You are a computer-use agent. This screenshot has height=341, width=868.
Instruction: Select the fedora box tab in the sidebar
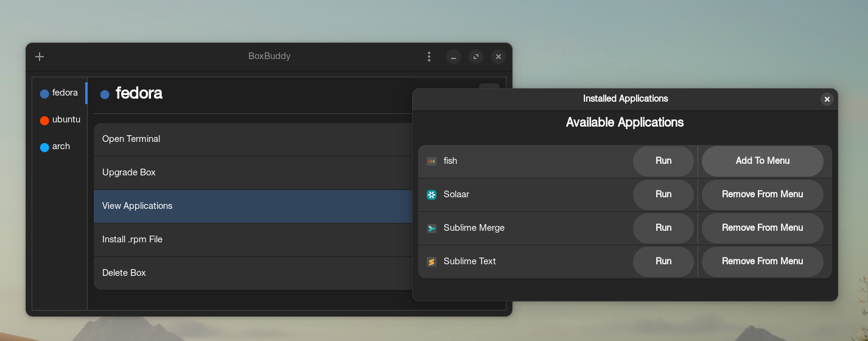click(60, 93)
